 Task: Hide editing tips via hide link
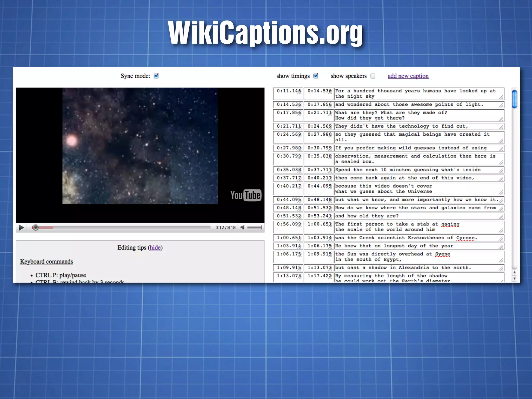coord(155,248)
